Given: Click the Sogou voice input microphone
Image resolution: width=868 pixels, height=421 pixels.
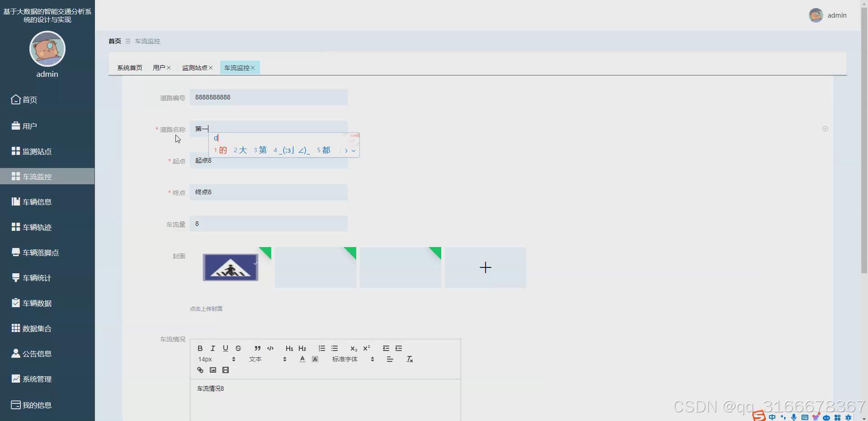Looking at the screenshot, I should tap(794, 417).
